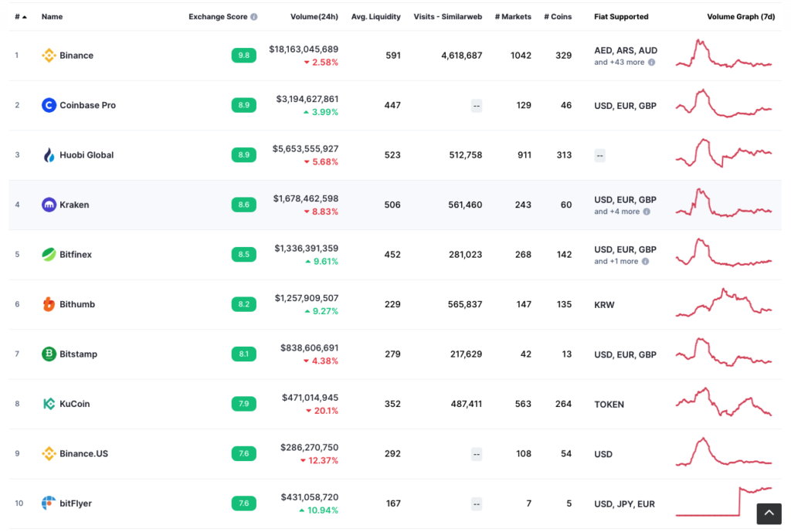The height and width of the screenshot is (532, 791).
Task: Open the Kraken exchange link
Action: pos(74,205)
